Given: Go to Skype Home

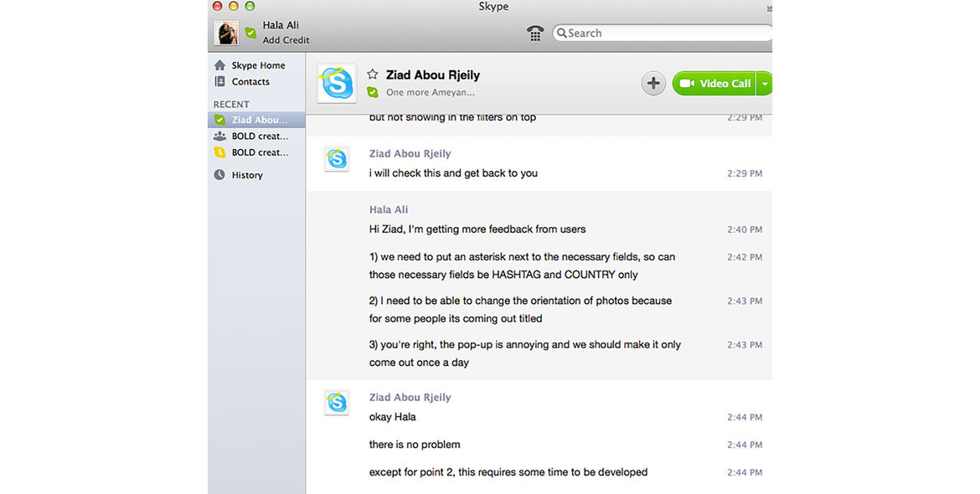Looking at the screenshot, I should coord(256,65).
